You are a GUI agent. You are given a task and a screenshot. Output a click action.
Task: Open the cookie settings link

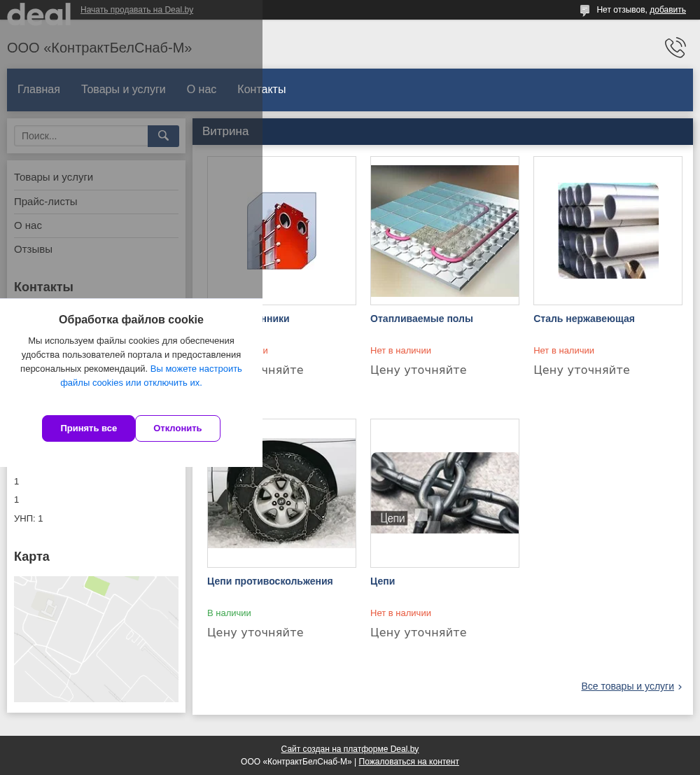(150, 376)
